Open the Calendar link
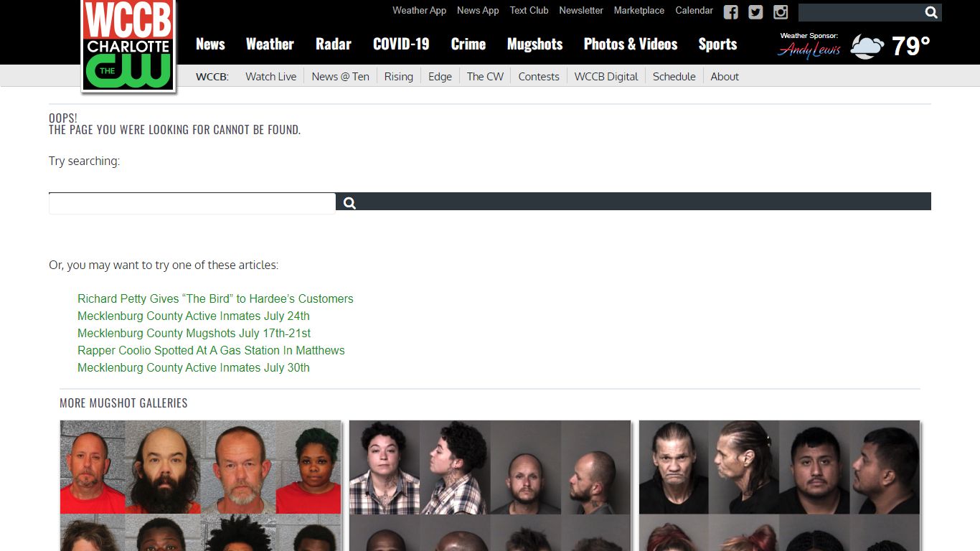Image resolution: width=980 pixels, height=551 pixels. point(694,10)
